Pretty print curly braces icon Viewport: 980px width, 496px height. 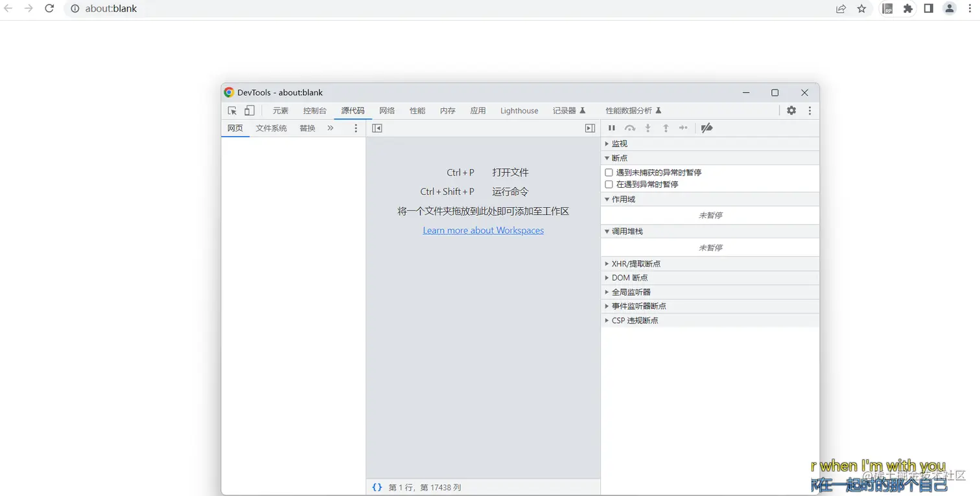(377, 487)
